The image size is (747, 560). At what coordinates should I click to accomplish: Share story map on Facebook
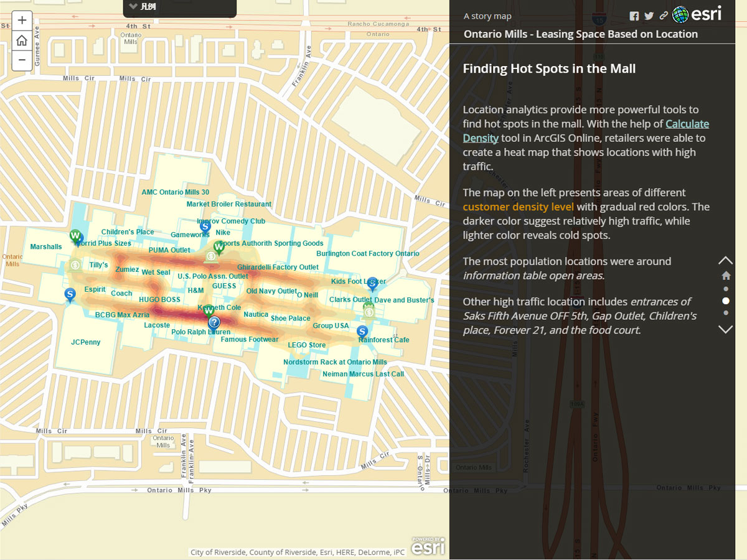pos(634,16)
